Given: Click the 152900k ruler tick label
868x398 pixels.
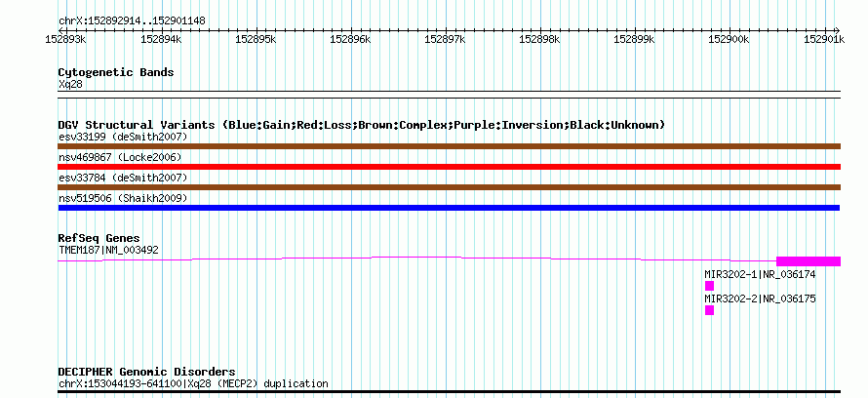Looking at the screenshot, I should [730, 39].
